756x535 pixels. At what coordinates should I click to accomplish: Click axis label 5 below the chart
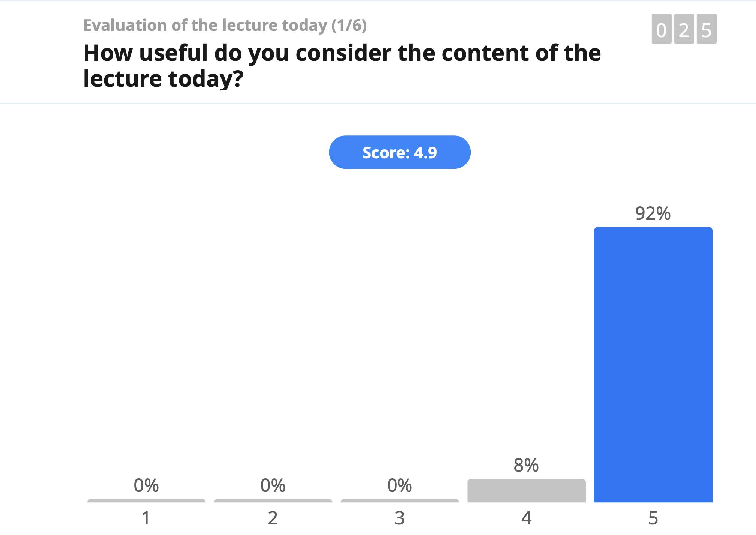coord(653,518)
